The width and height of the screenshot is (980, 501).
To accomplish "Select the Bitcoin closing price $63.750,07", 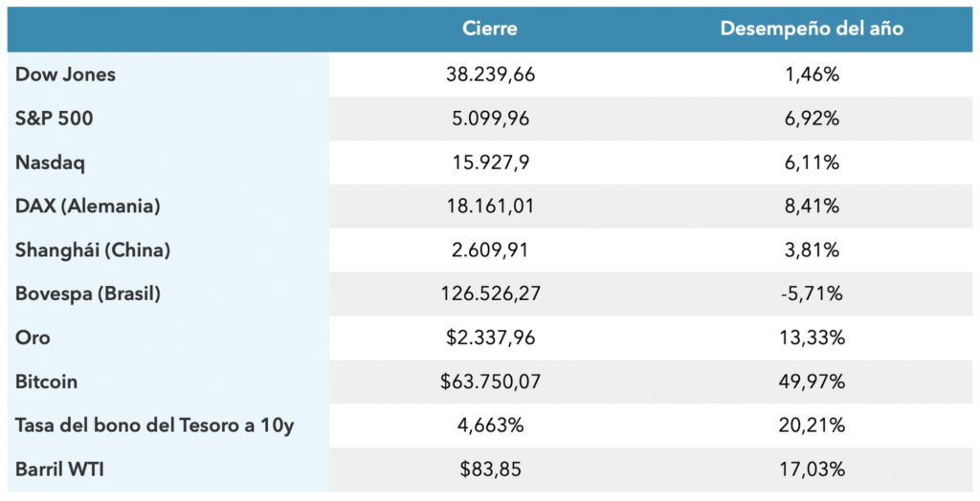I will (490, 382).
